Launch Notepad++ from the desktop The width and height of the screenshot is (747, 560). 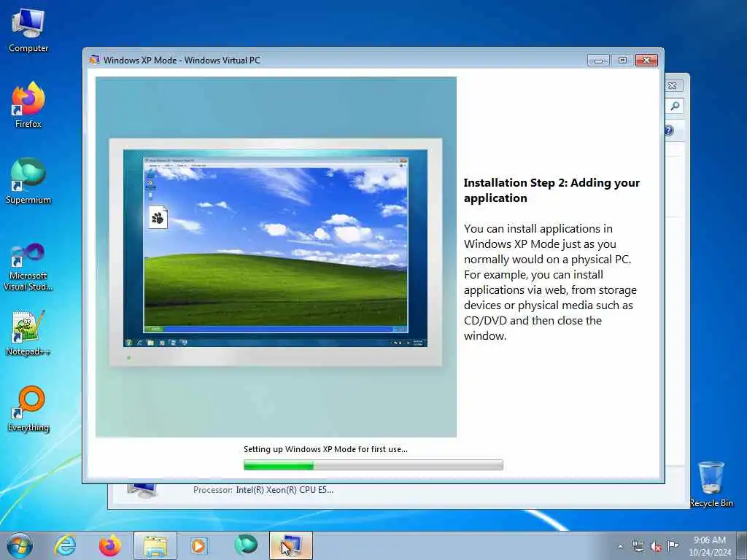click(x=28, y=333)
